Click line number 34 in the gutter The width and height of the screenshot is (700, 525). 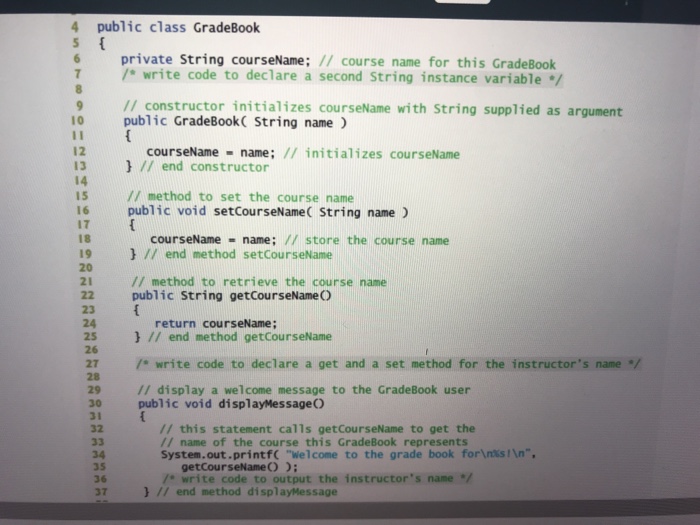coord(98,454)
